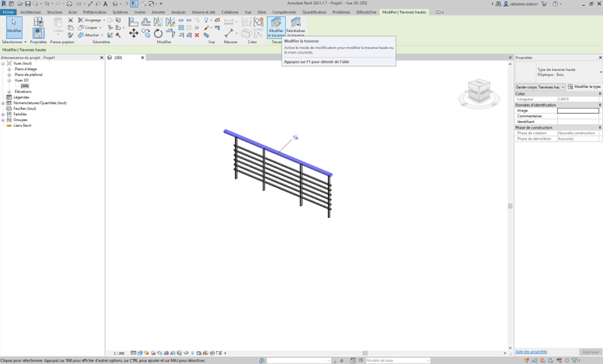The height and width of the screenshot is (364, 603).
Task: Open Aide des propriétés link
Action: click(531, 352)
